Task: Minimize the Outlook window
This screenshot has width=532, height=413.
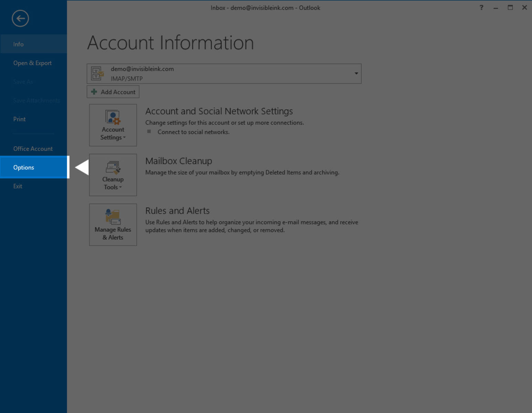Action: click(496, 8)
